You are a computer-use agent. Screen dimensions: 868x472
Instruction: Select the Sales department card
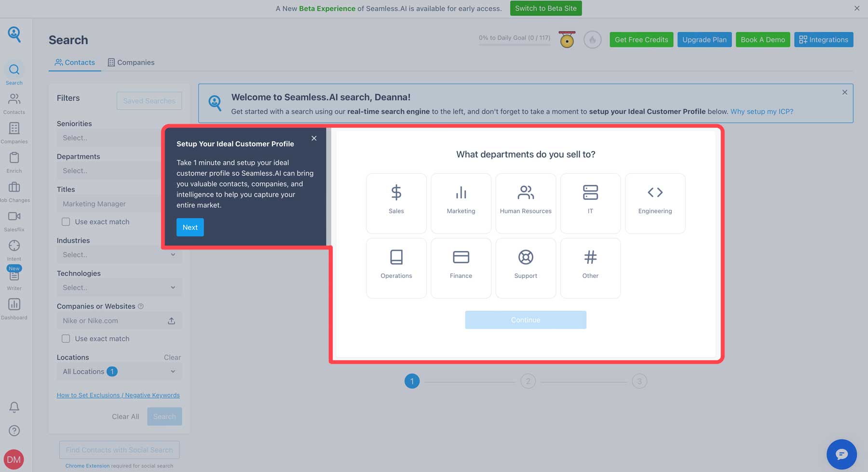pos(396,203)
